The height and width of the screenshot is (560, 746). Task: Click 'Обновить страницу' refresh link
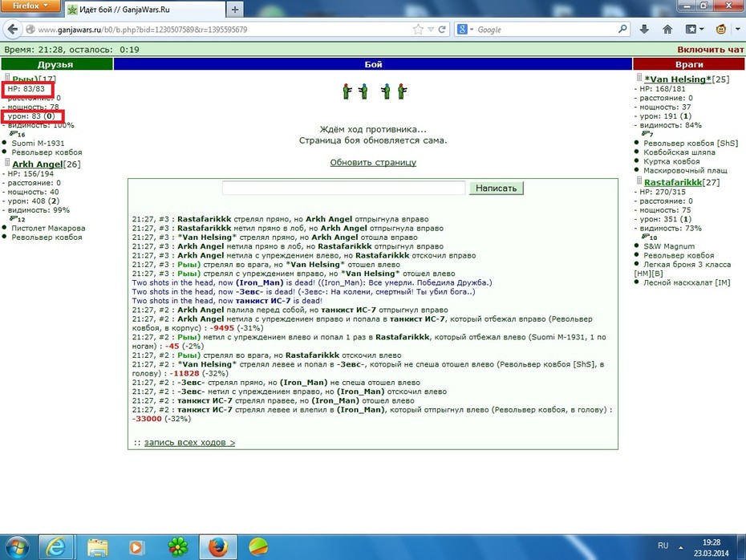click(x=373, y=162)
